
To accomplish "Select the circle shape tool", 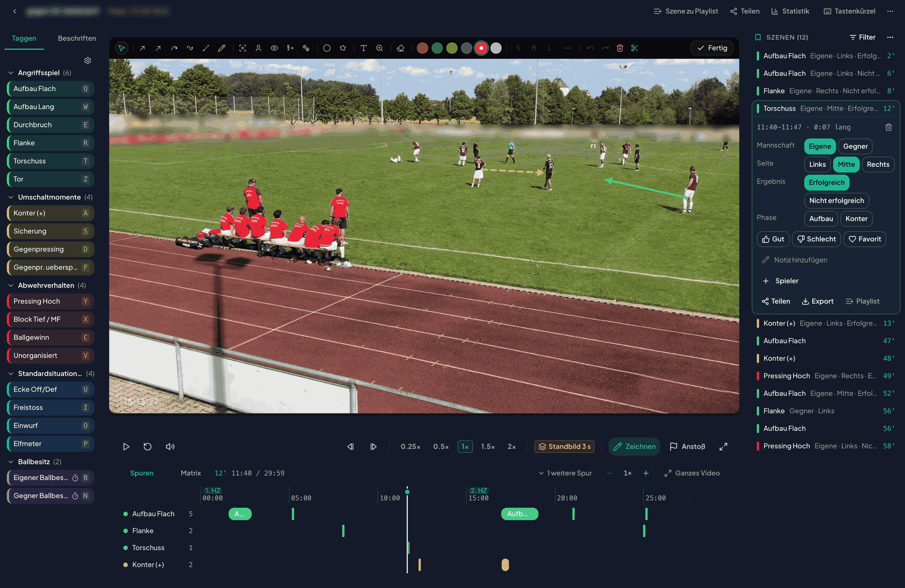I will [327, 48].
